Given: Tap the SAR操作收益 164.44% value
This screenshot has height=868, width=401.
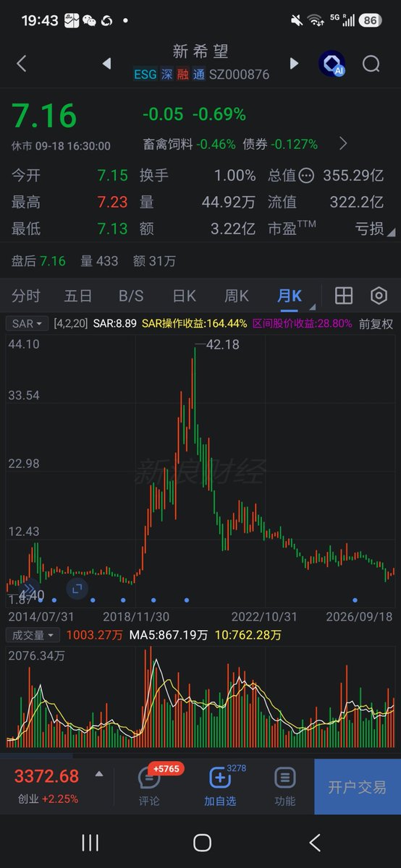Looking at the screenshot, I should pyautogui.click(x=194, y=323).
